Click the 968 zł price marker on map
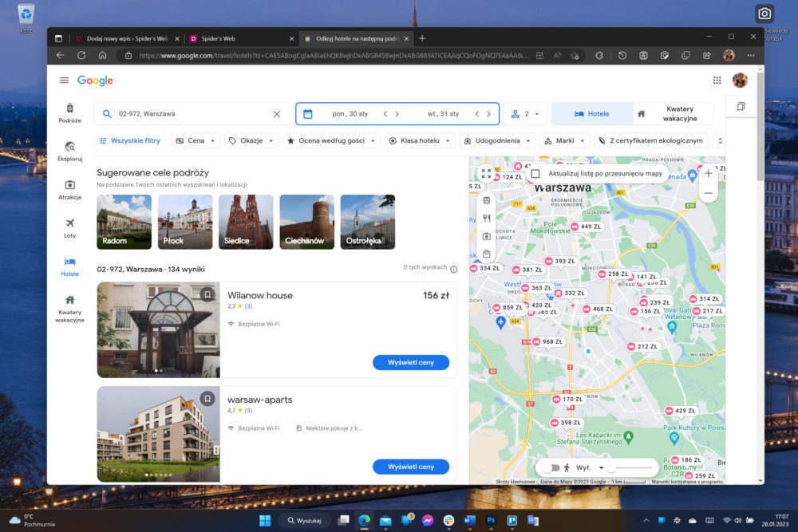Image resolution: width=798 pixels, height=532 pixels. (548, 342)
